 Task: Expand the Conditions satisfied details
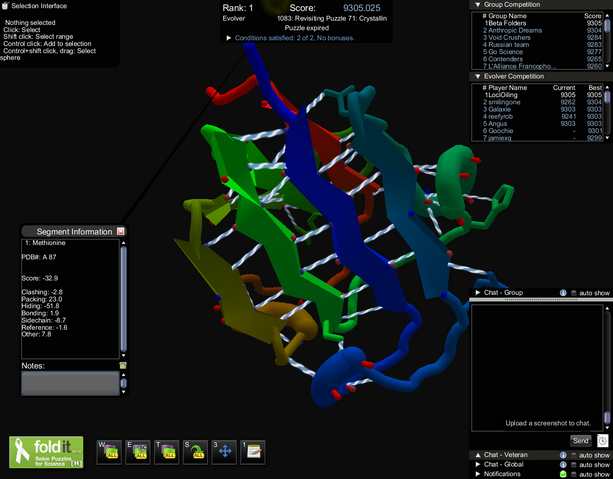click(x=229, y=38)
